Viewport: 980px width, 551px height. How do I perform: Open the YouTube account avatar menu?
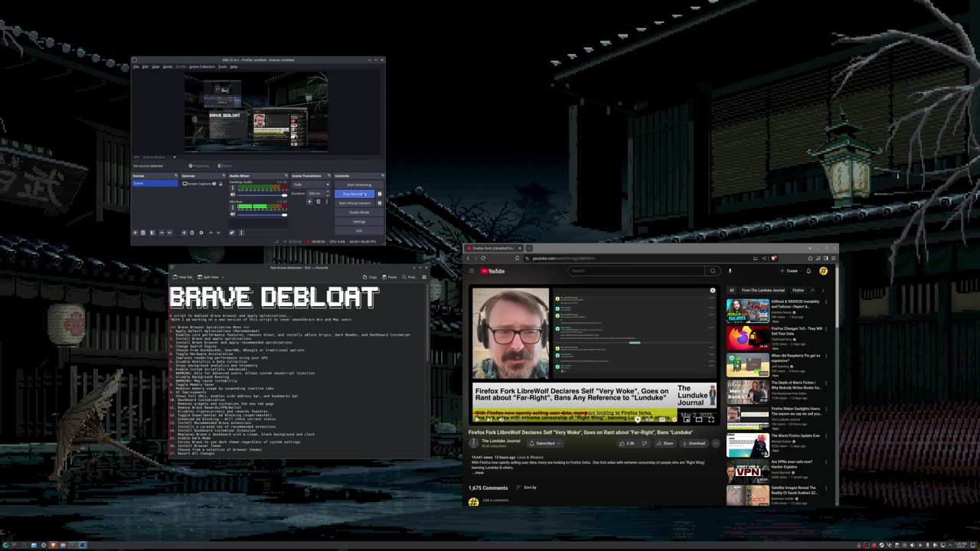(823, 271)
